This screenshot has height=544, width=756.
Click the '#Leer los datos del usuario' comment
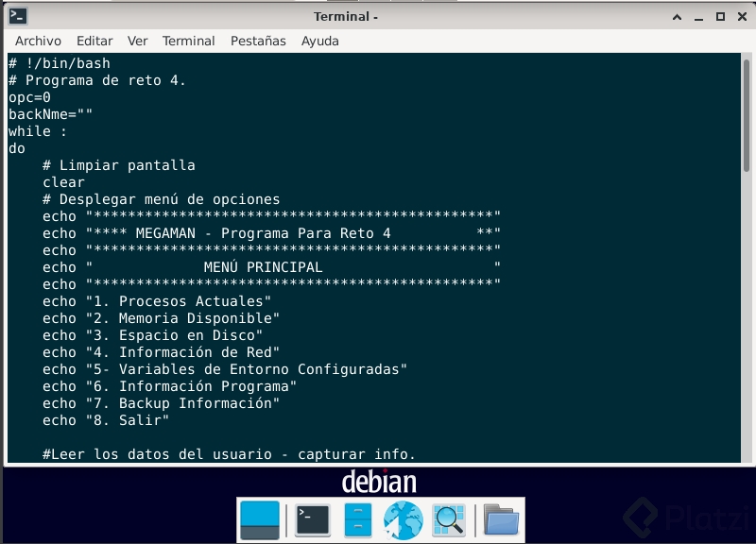click(229, 454)
